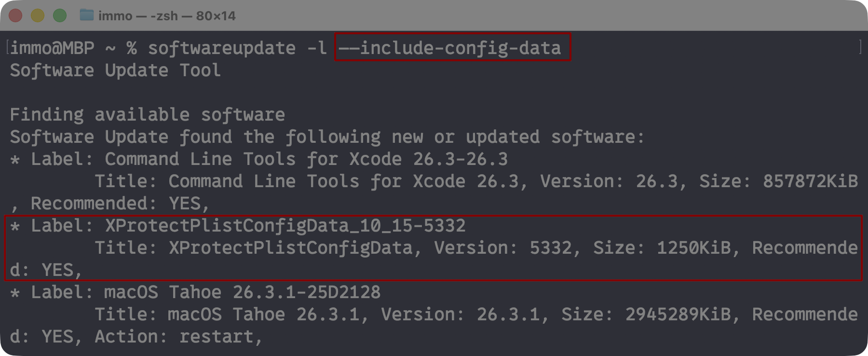Click the label 'Command Line Tools for Xcode 26.3-26.3'
The height and width of the screenshot is (356, 868).
306,159
